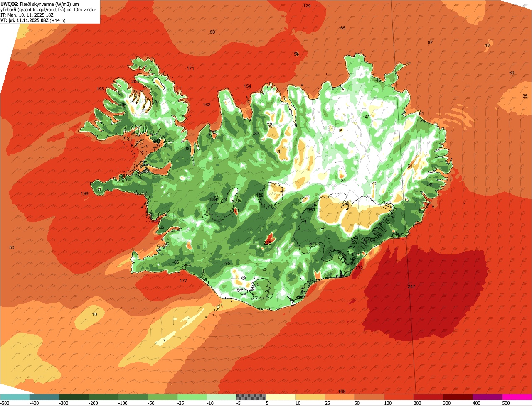Click the red legend swatch between 200 and 300
The width and height of the screenshot is (532, 406).
point(428,397)
